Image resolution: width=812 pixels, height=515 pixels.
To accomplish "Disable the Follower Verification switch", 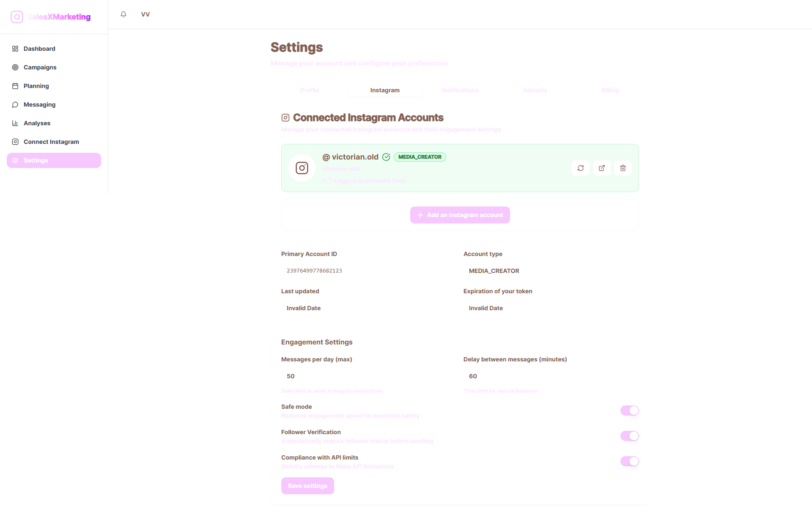I will click(629, 436).
